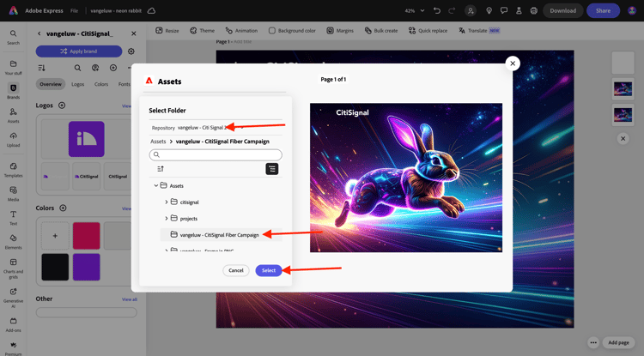Screen dimensions: 644x356
Task: Open the zoom percentage dropdown
Action: (415, 10)
